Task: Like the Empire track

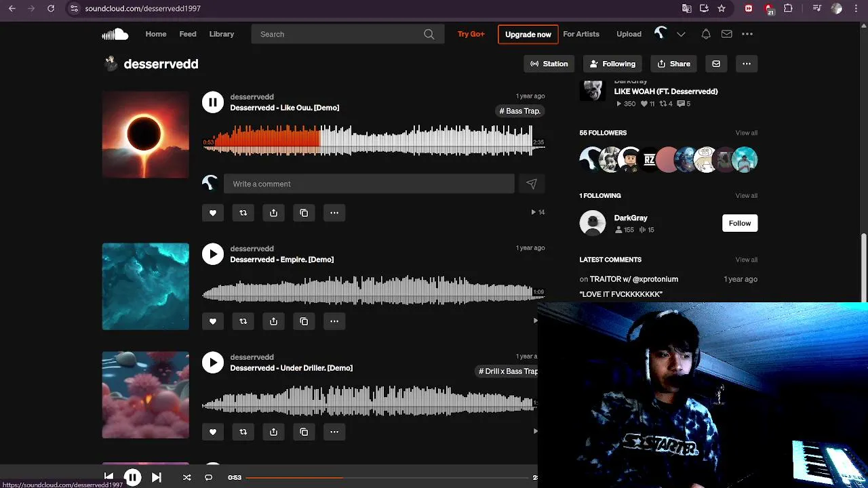Action: 213,321
